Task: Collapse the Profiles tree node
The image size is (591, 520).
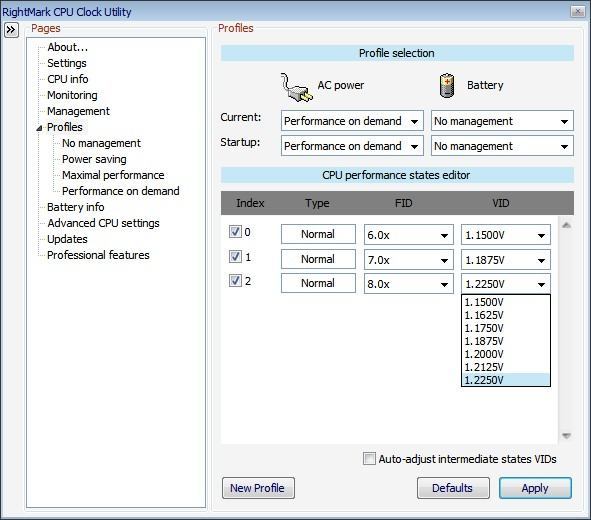Action: 39,128
